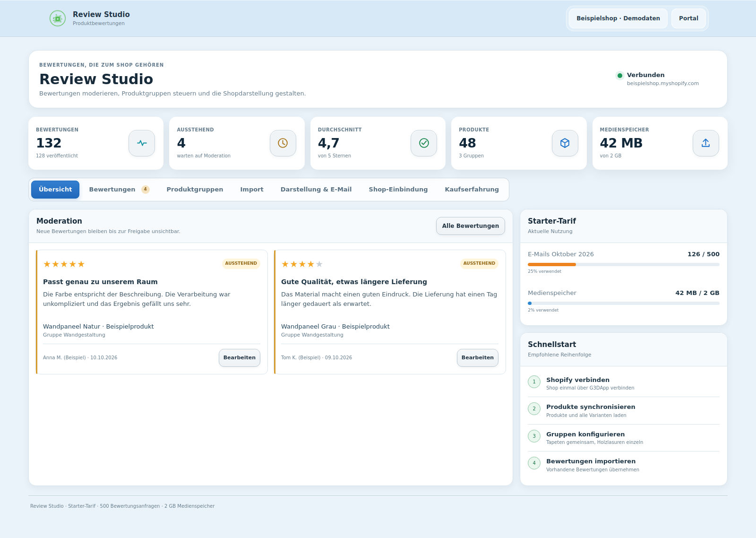
Task: Click the footer Starter-Tarif info text
Action: 122,506
